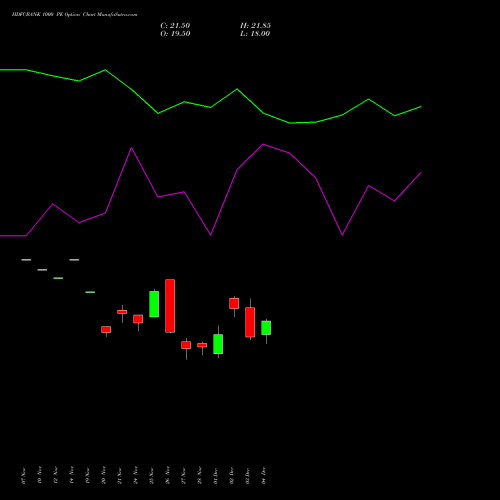Click the low price value L: 18.00
Image resolution: width=500 pixels, height=500 pixels.
point(255,34)
